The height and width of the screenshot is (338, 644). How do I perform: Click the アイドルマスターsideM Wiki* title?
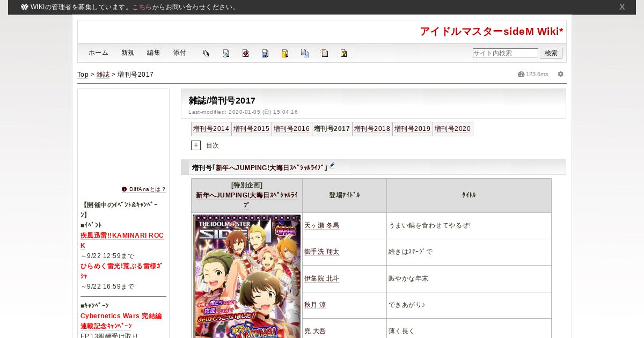click(x=492, y=31)
